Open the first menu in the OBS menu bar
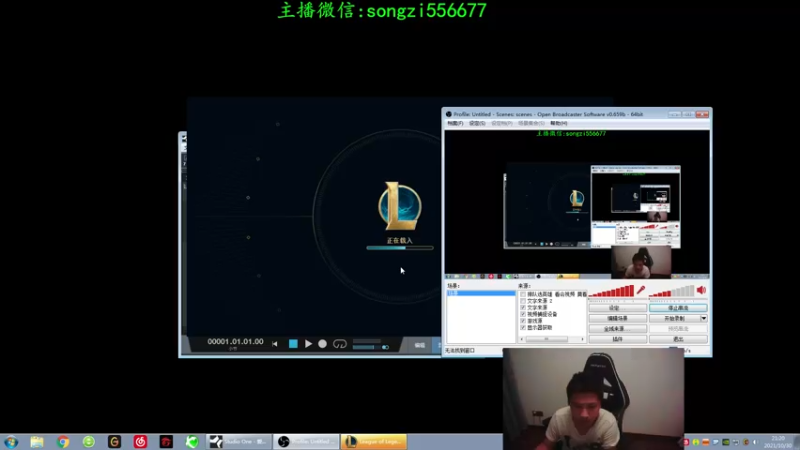The image size is (800, 450). (x=455, y=123)
